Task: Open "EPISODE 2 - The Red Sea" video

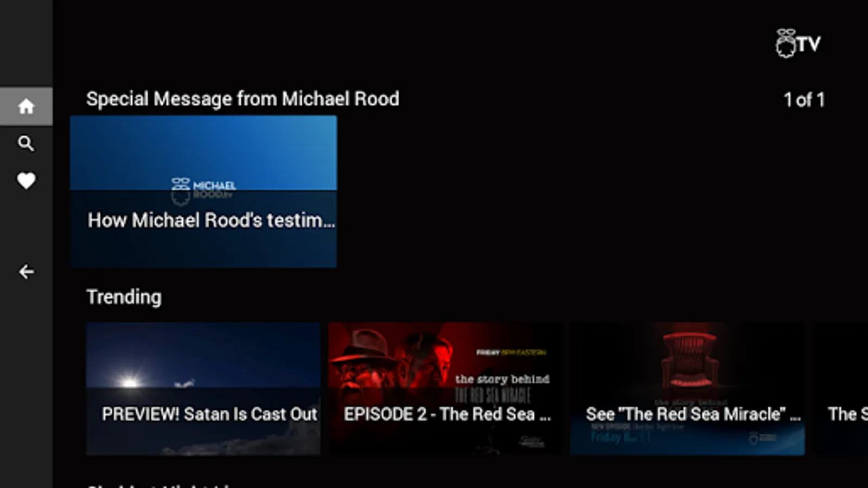Action: point(445,389)
